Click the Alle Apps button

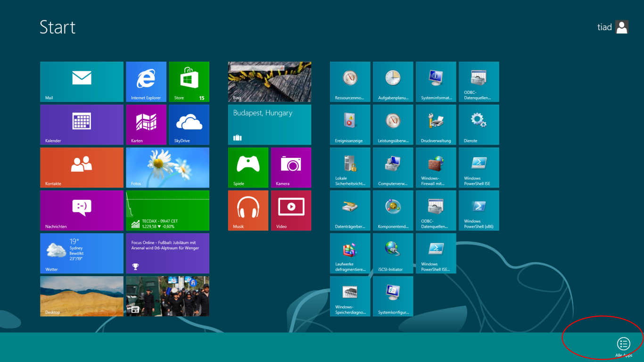623,345
